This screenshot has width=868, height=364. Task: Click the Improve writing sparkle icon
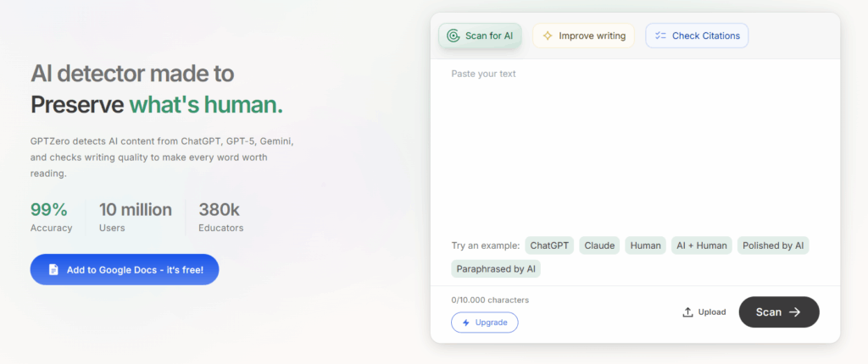click(548, 36)
